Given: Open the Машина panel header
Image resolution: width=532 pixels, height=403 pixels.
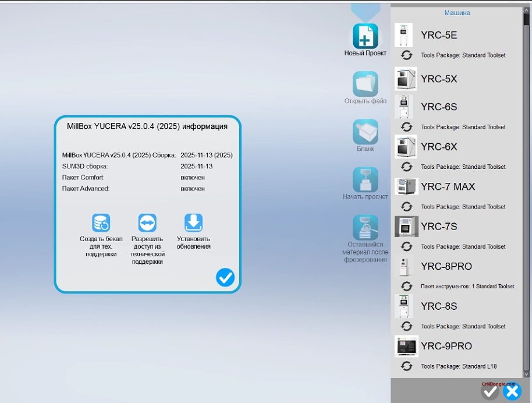Looking at the screenshot, I should [x=457, y=12].
